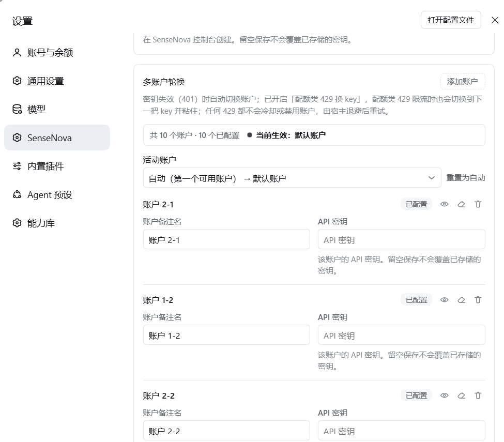Delete 账户 2-2 with its trash icon
504x442 pixels.
(478, 395)
